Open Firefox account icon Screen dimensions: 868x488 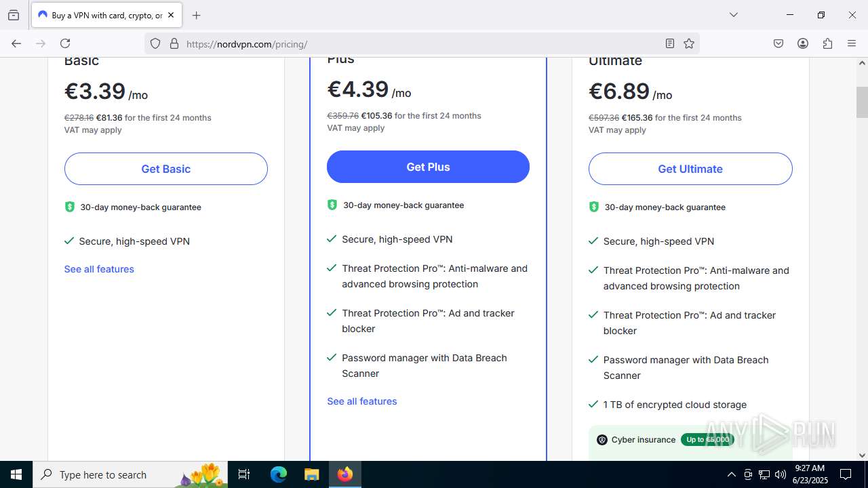coord(803,43)
